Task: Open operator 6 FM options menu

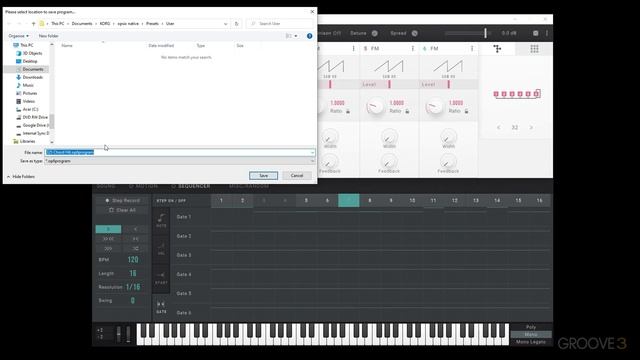Action: (x=472, y=49)
